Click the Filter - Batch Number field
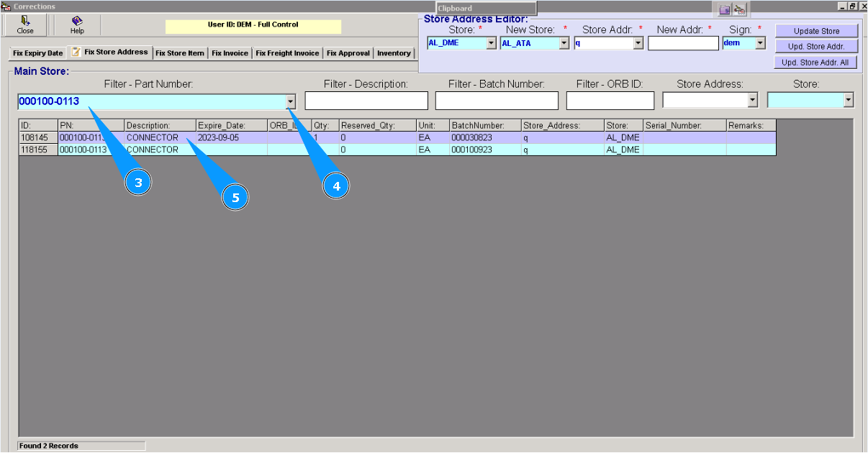 pyautogui.click(x=497, y=101)
